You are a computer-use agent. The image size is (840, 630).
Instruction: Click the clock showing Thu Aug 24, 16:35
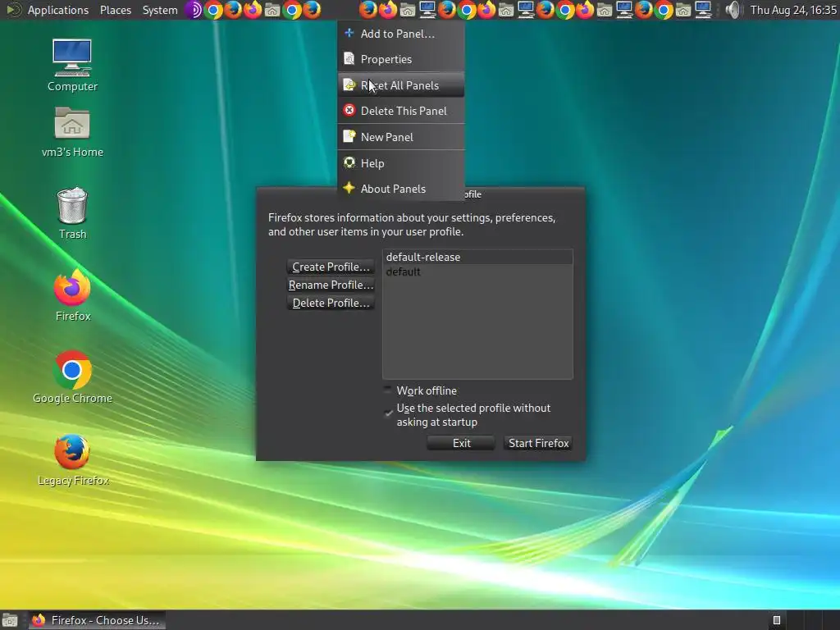(x=792, y=10)
